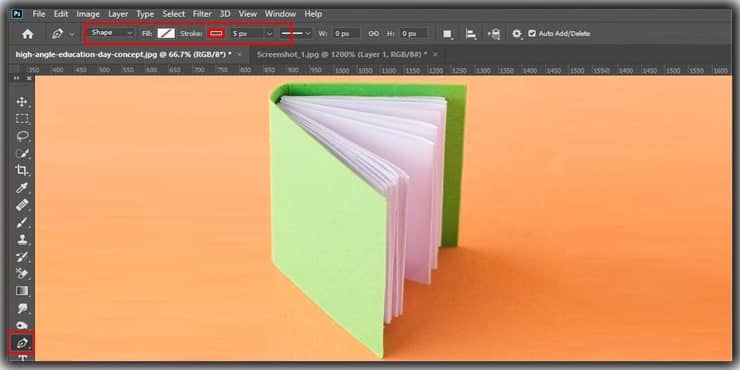Open the View menu
Viewport: 740px width, 370px height.
pos(247,14)
